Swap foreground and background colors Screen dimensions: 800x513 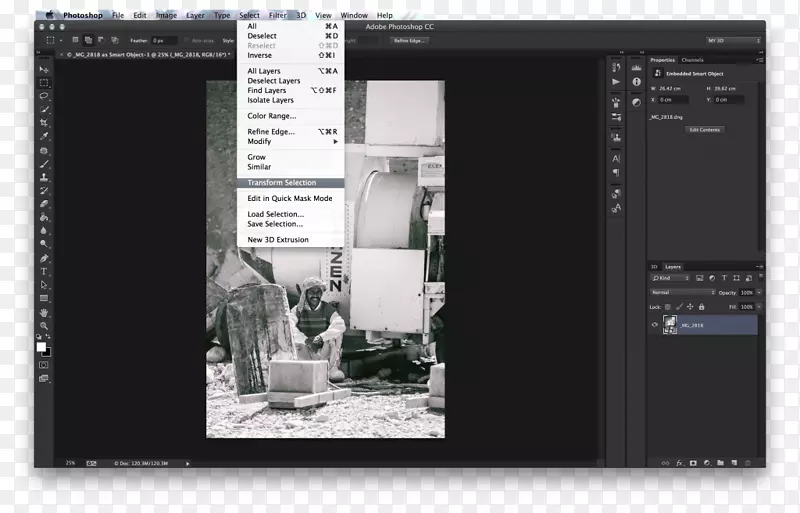click(48, 337)
